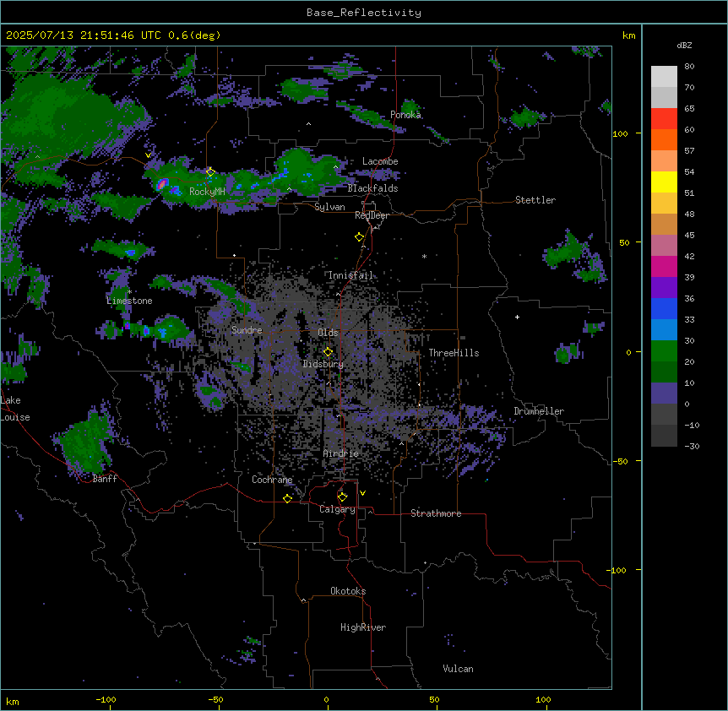Viewport: 728px width, 711px height.
Task: Click the Airdrie city label
Action: pos(341,453)
